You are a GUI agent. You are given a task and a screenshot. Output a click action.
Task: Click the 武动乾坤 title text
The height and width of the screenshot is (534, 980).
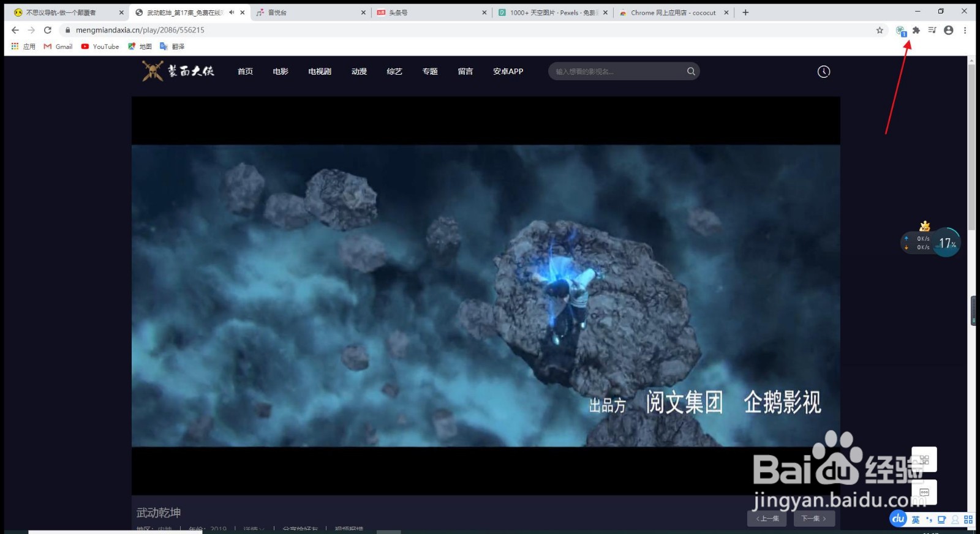coord(159,513)
